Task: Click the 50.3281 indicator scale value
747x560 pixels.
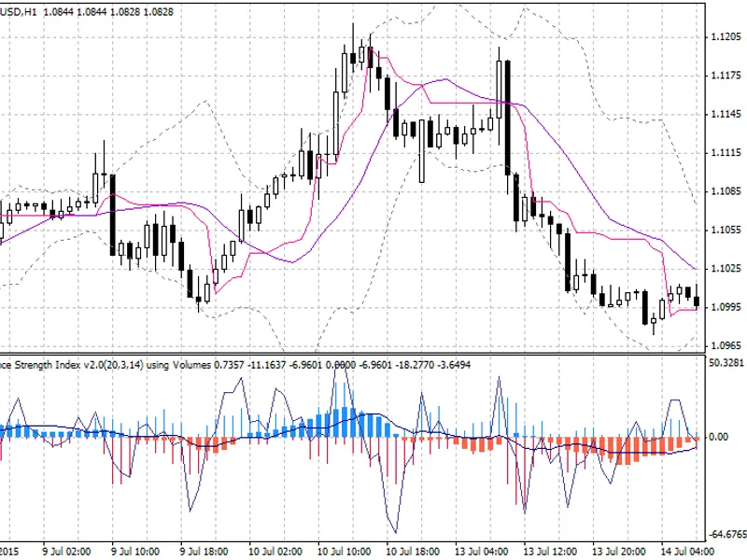Action: point(726,363)
